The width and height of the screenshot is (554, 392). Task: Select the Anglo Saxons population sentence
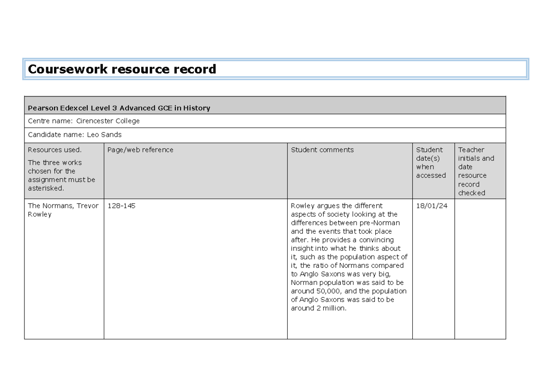coord(346,300)
